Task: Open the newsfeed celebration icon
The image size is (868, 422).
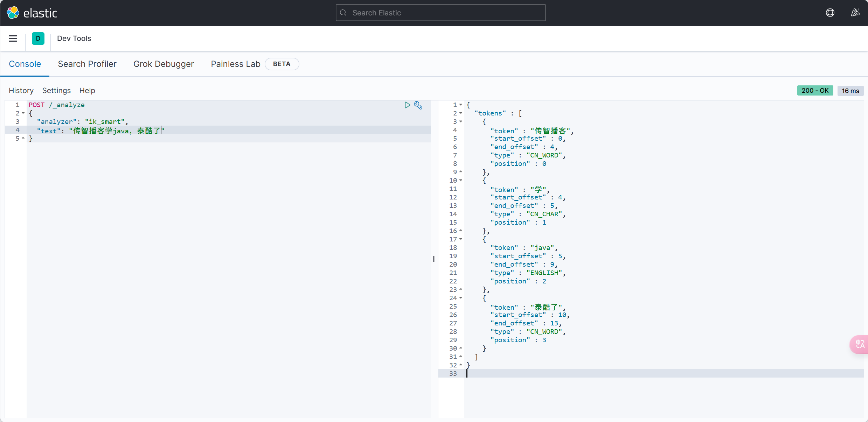Action: pos(855,13)
